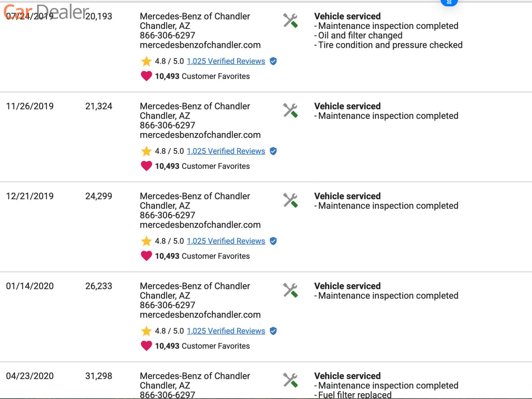Click the pink heart icon in the 01/14/2020 row
532x399 pixels.
[x=146, y=346]
